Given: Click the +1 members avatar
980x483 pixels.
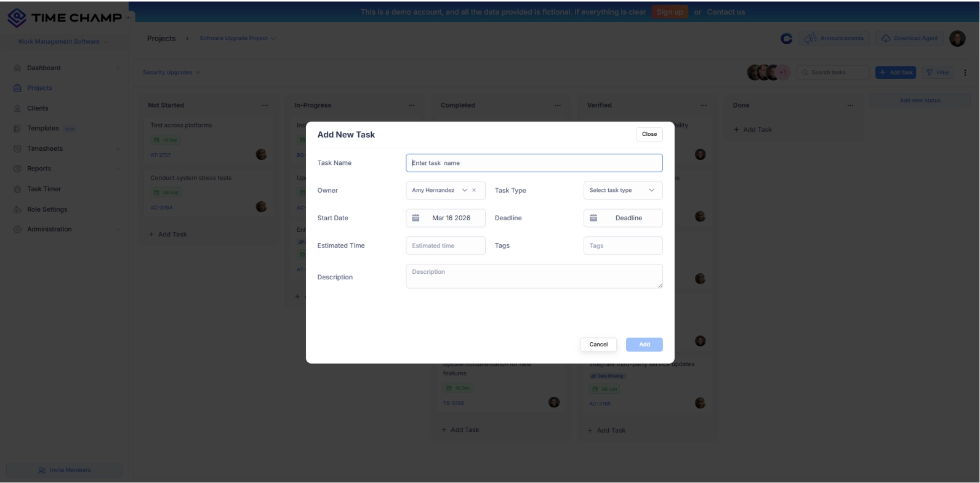Looking at the screenshot, I should point(783,73).
